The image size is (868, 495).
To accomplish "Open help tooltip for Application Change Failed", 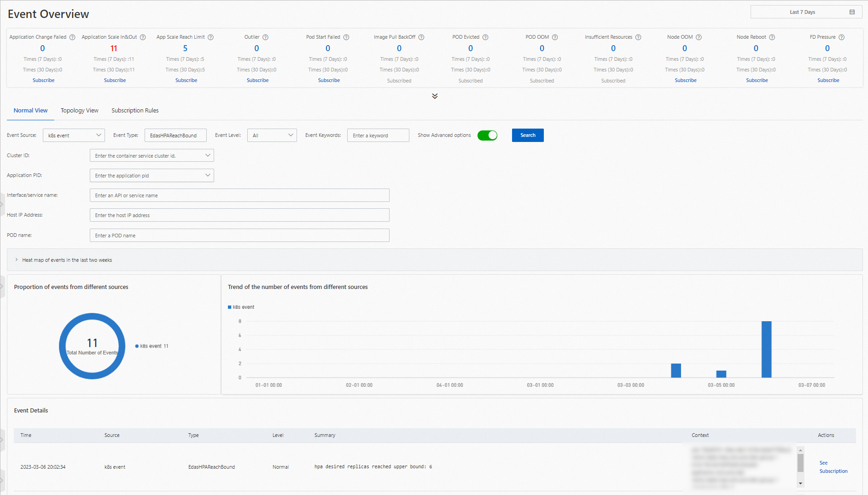I will [72, 37].
